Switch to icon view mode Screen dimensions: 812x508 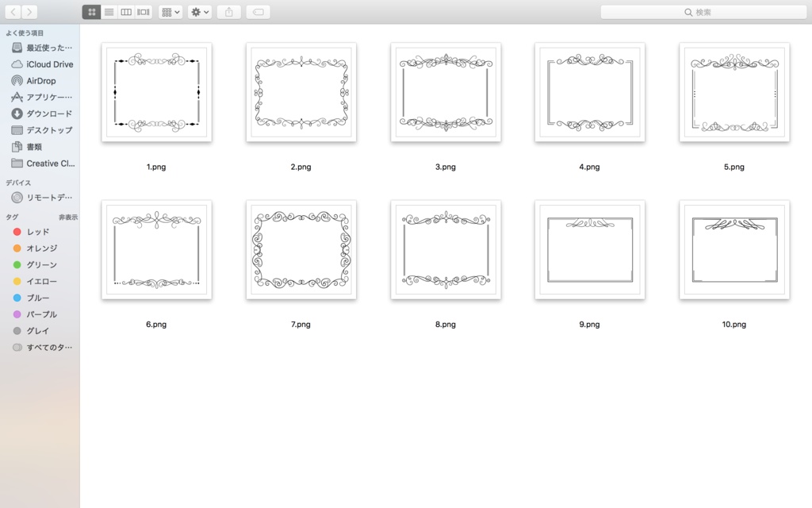click(x=92, y=12)
